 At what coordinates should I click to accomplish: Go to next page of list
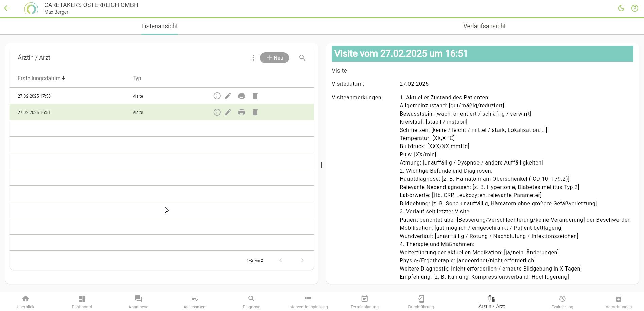pyautogui.click(x=302, y=260)
